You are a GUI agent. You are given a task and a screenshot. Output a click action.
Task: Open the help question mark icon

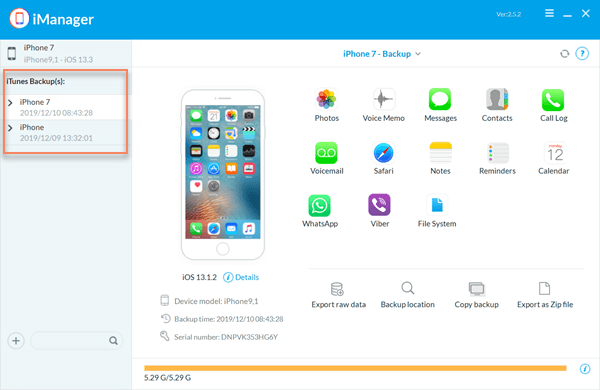pos(582,54)
